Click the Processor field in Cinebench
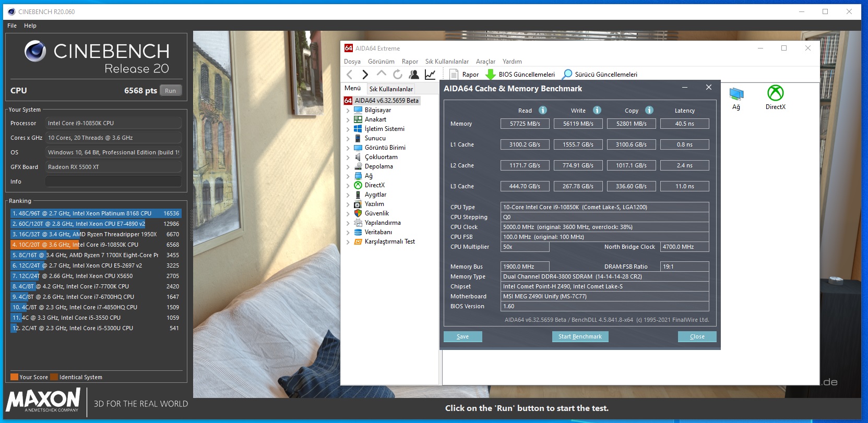868x423 pixels. click(x=113, y=123)
